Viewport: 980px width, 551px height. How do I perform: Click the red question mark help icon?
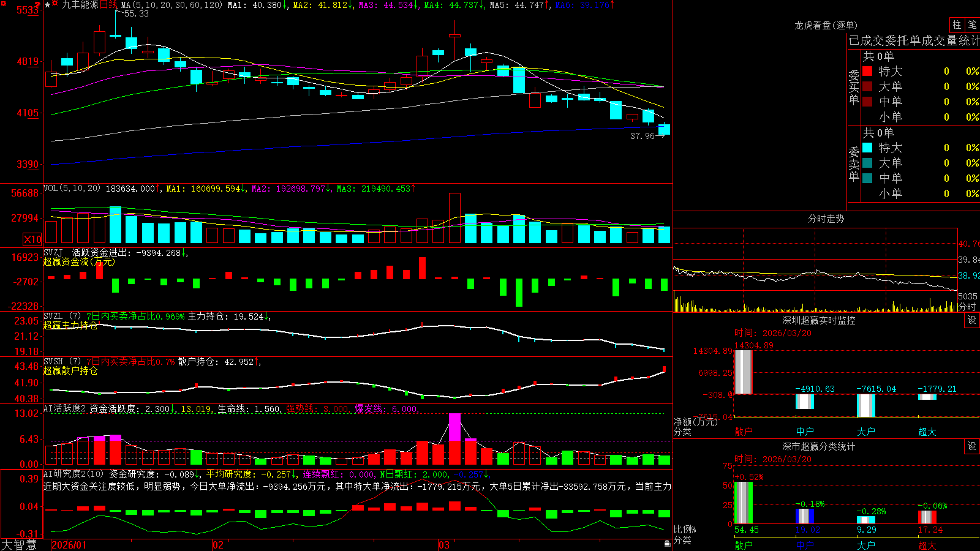tap(38, 4)
